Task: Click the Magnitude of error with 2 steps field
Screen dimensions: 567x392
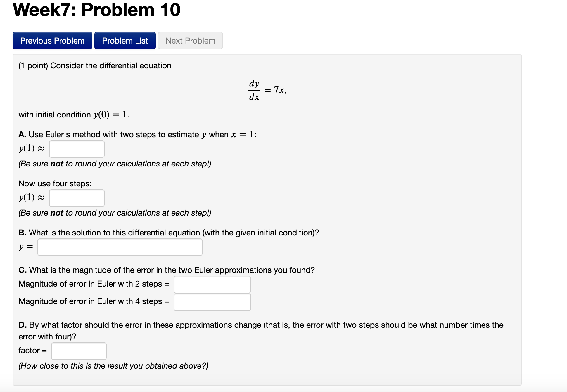Action: click(212, 284)
